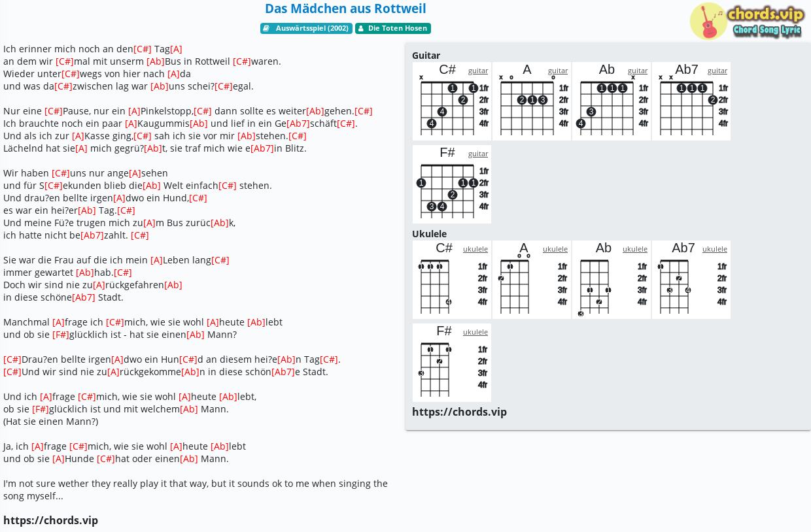Follow the guitar link next to the Ab chord
This screenshot has height=532, width=811.
638,71
